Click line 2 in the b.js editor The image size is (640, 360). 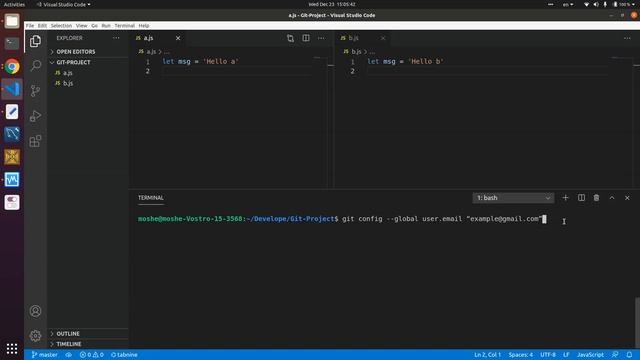487,71
